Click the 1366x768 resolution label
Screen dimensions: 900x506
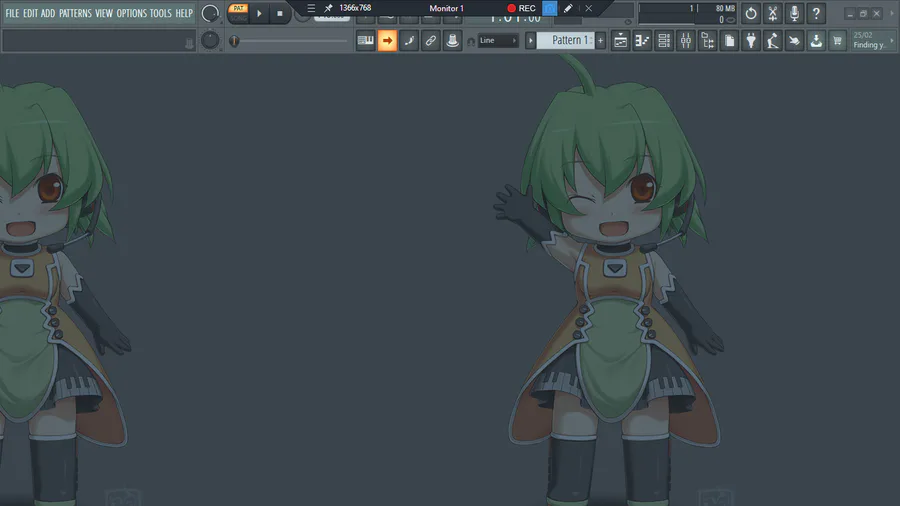pyautogui.click(x=355, y=8)
